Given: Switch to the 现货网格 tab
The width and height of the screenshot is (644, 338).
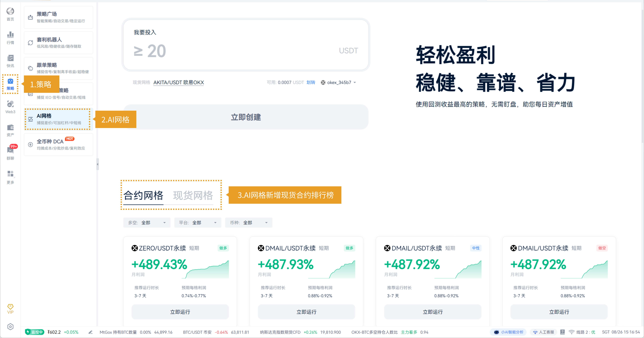Looking at the screenshot, I should click(x=193, y=196).
